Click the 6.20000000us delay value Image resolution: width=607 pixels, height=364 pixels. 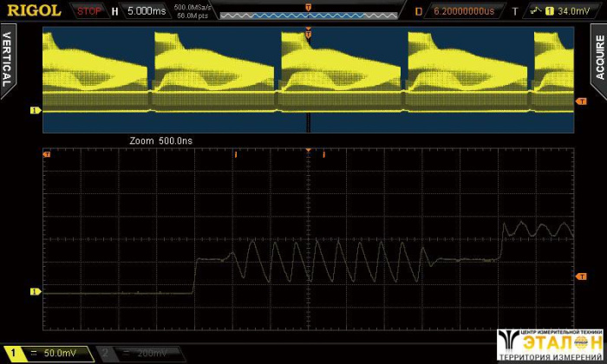coord(463,11)
